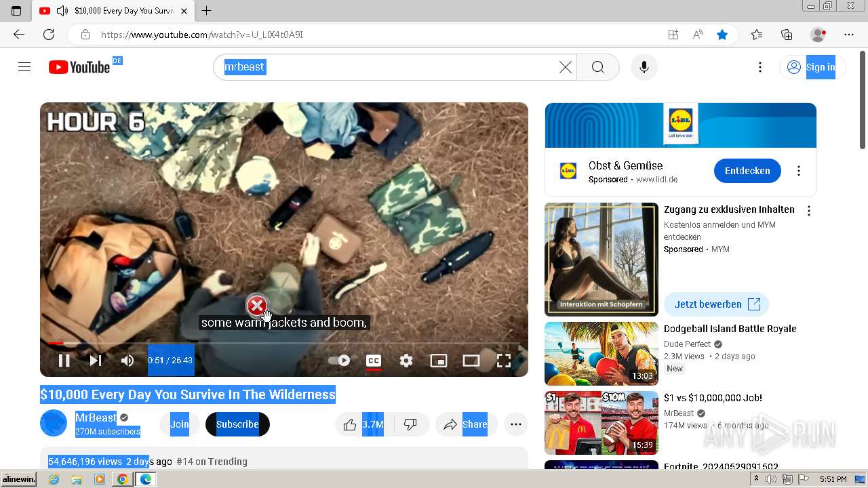Share the video
The image size is (868, 488).
465,424
